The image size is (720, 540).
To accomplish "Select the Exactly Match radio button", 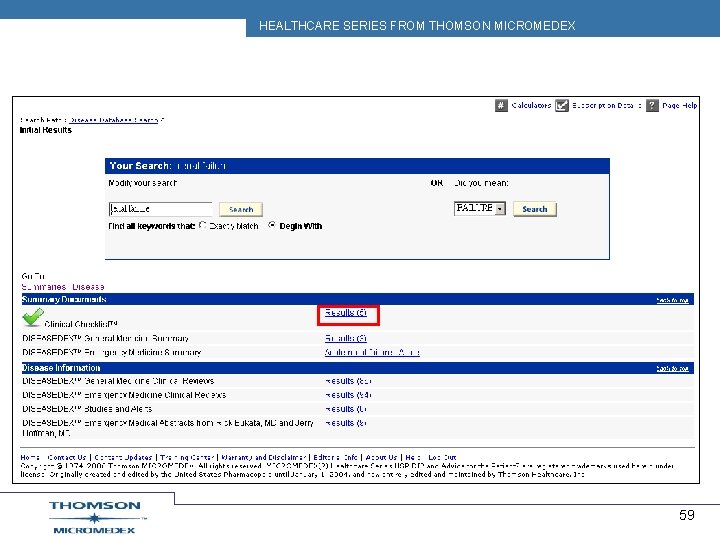I will [202, 225].
